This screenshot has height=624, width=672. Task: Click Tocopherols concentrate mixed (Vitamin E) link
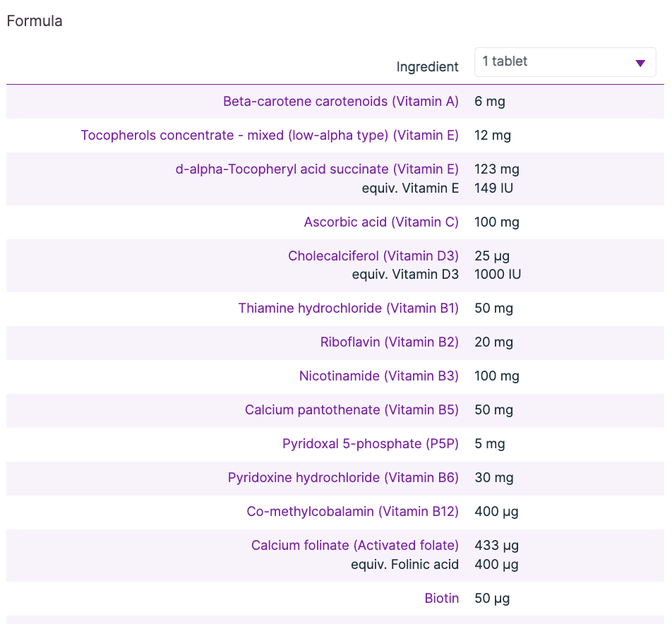tap(270, 136)
